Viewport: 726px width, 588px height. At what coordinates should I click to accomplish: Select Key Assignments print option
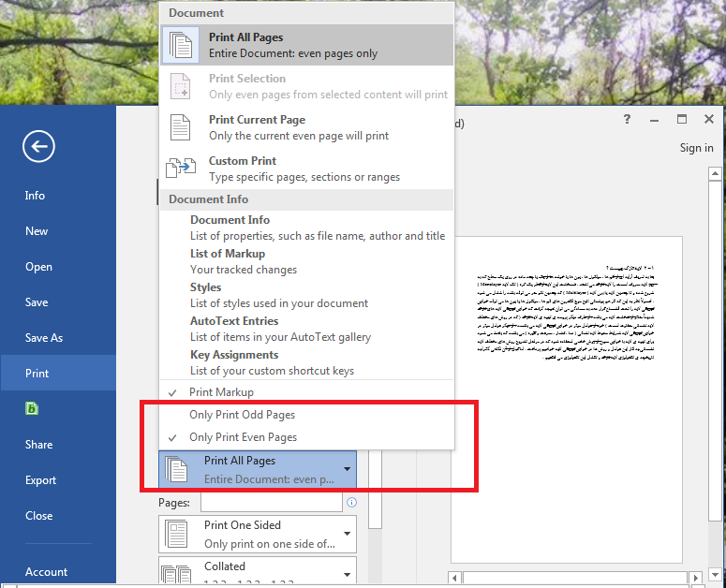pos(306,362)
